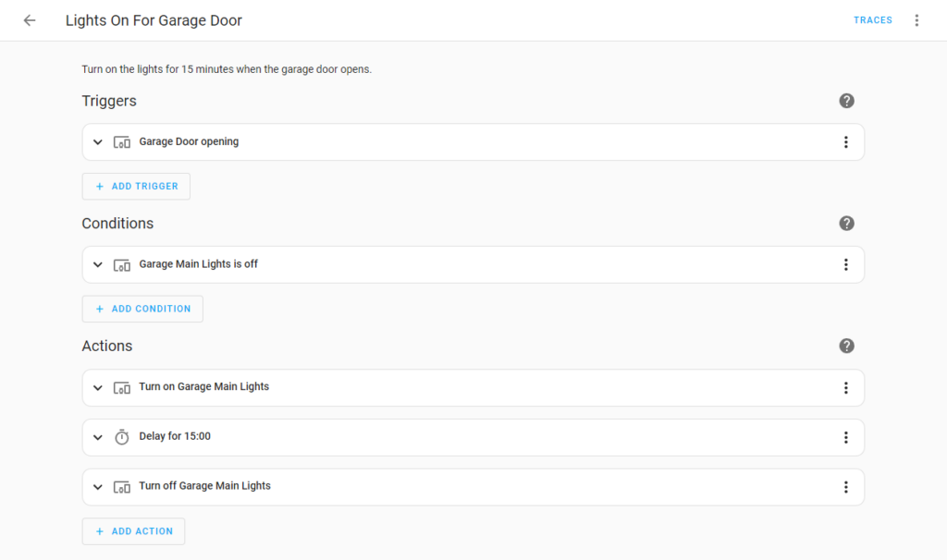Viewport: 947px width, 560px height.
Task: Open the automation overflow menu in header
Action: 916,20
